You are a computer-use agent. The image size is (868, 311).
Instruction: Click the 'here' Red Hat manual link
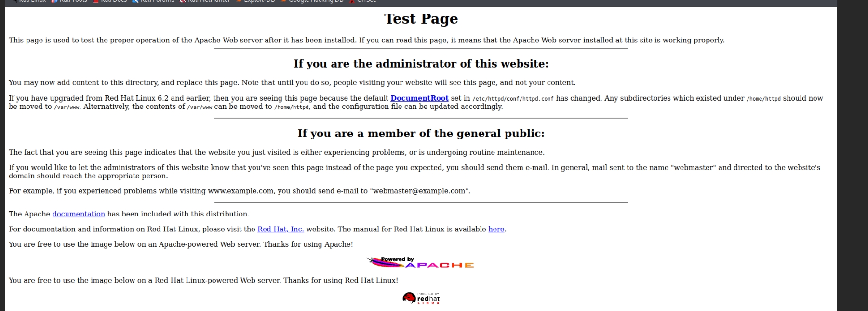point(496,230)
